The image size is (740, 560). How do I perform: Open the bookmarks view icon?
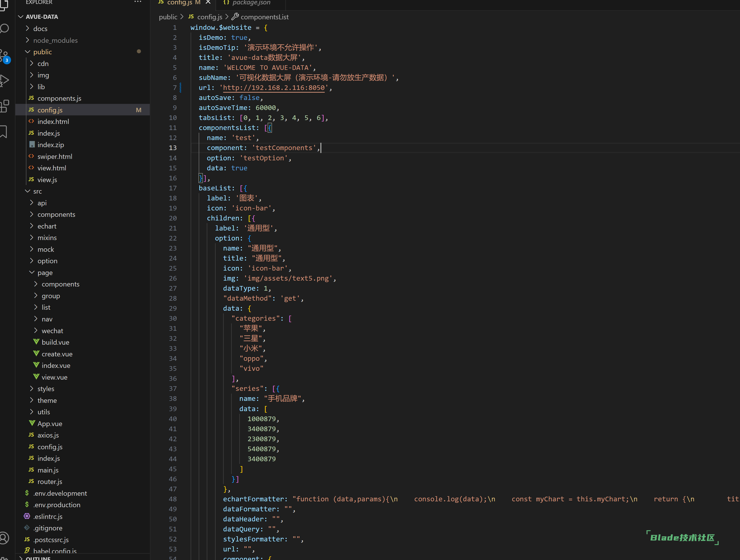[x=4, y=132]
